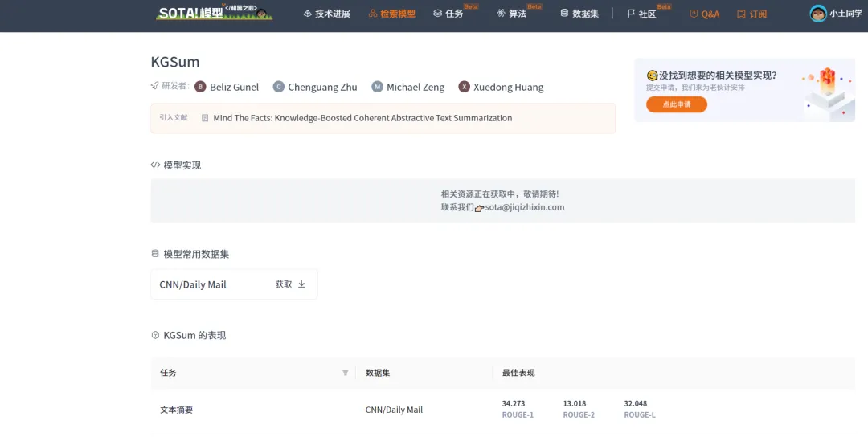Click the sota@jiqizhixin.com email link
The image size is (868, 441).
click(x=525, y=207)
